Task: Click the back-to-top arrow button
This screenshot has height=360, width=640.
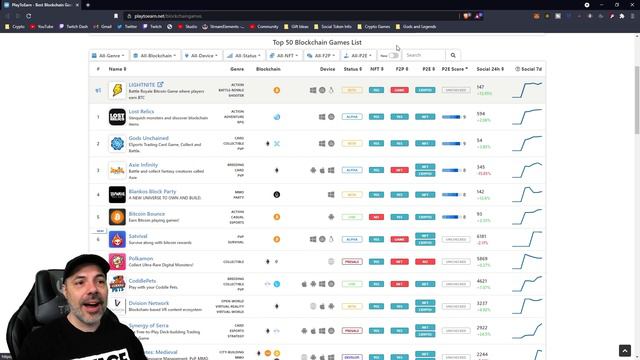Action: click(625, 351)
